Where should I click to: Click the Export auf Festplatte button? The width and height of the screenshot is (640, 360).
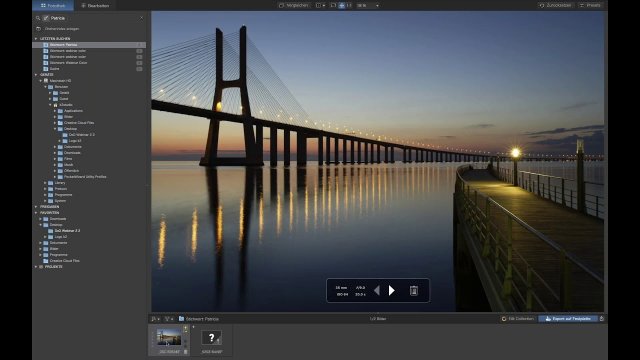tap(568, 319)
